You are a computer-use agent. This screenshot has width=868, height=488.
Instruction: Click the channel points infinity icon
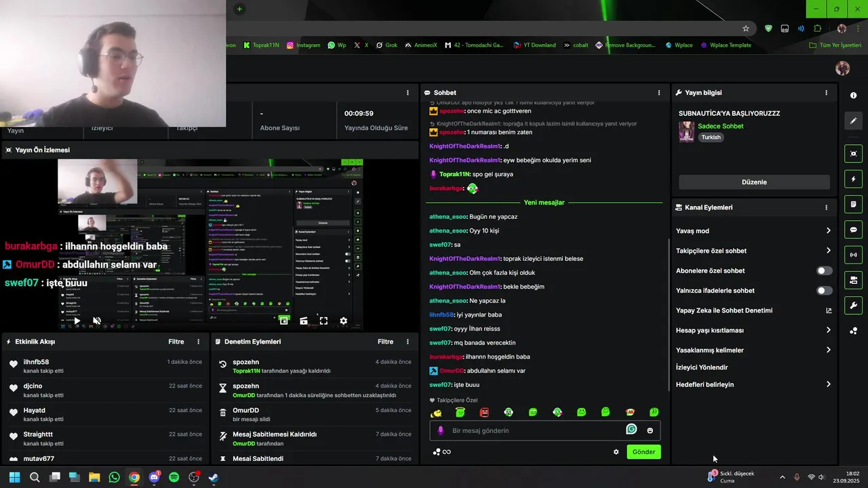click(x=446, y=452)
